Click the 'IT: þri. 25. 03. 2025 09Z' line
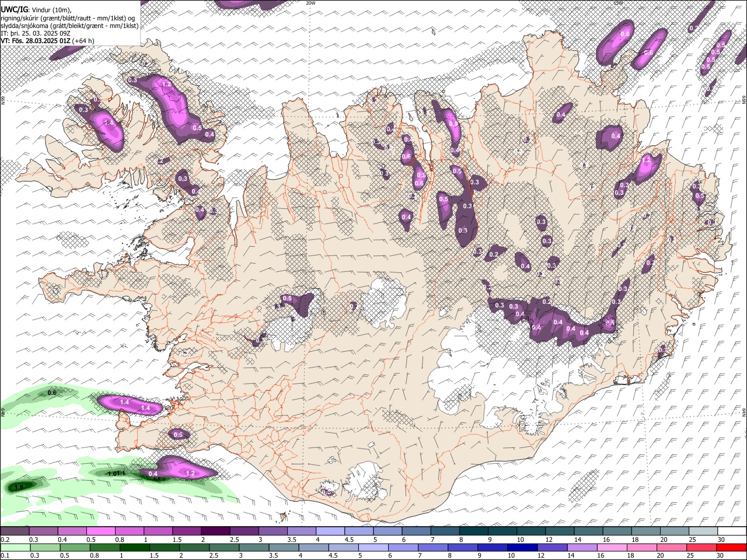The height and width of the screenshot is (560, 747). pos(36,33)
